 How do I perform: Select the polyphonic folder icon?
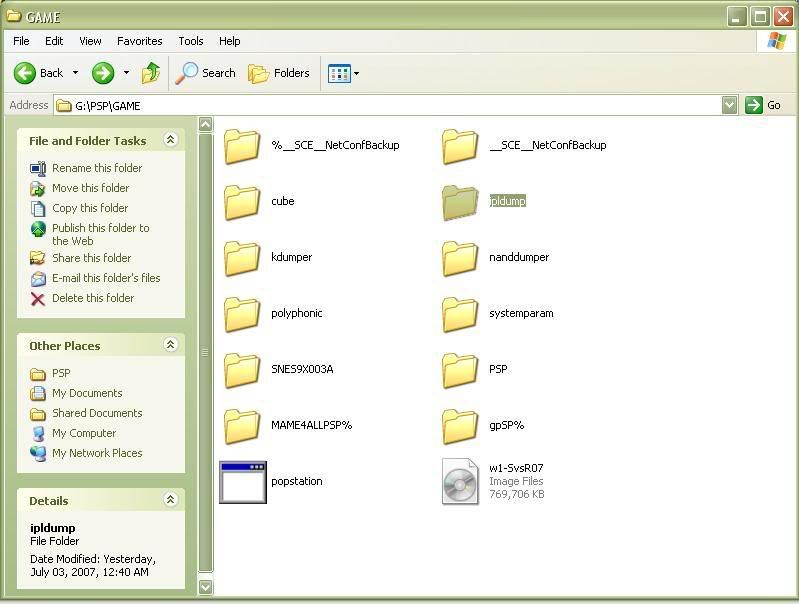242,314
